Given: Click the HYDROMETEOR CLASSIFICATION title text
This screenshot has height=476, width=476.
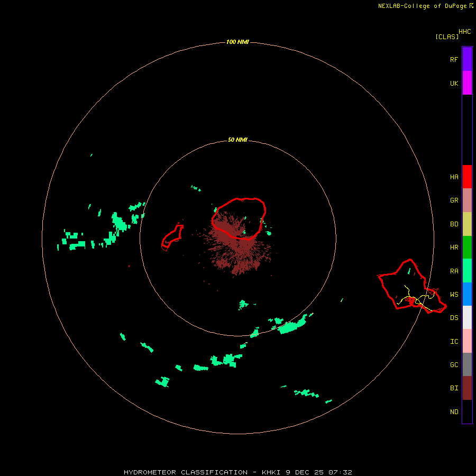Looking at the screenshot, I should (x=186, y=472).
